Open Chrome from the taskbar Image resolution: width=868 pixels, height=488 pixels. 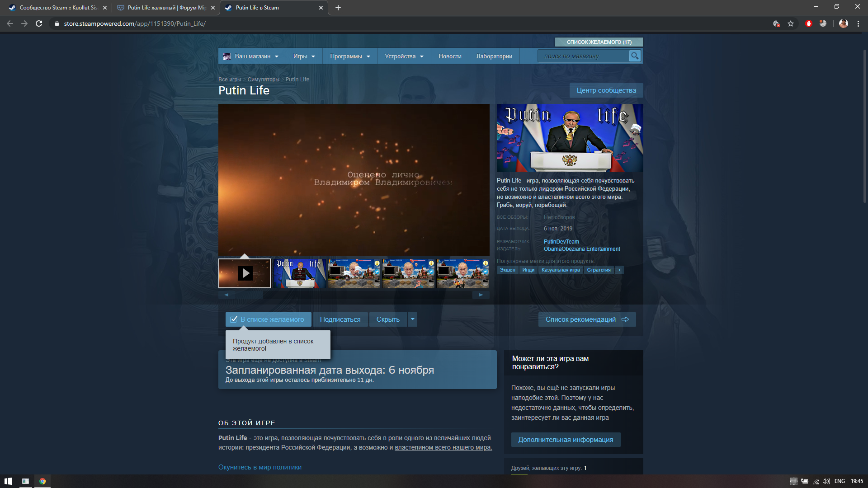(x=42, y=481)
